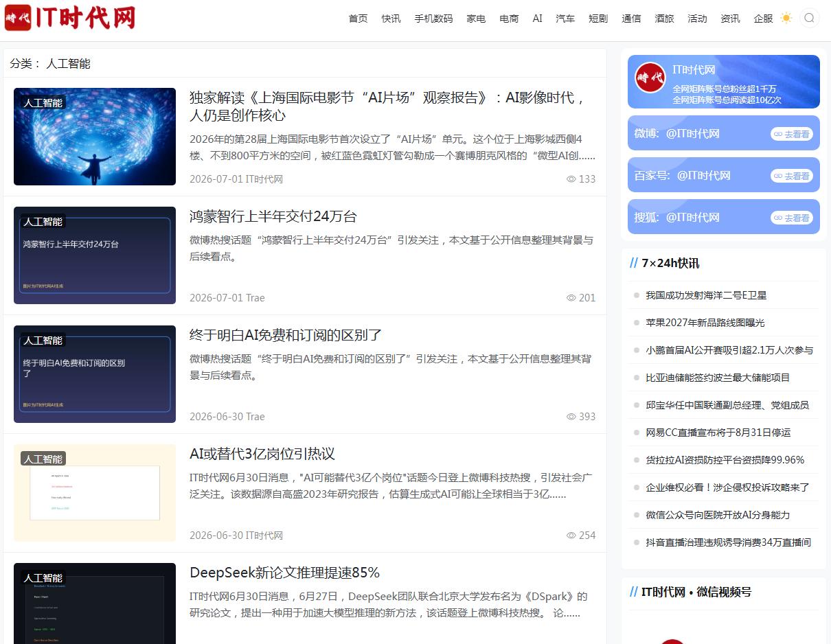Click the 7×24h快讯 heading
Image resolution: width=831 pixels, height=644 pixels.
click(670, 263)
